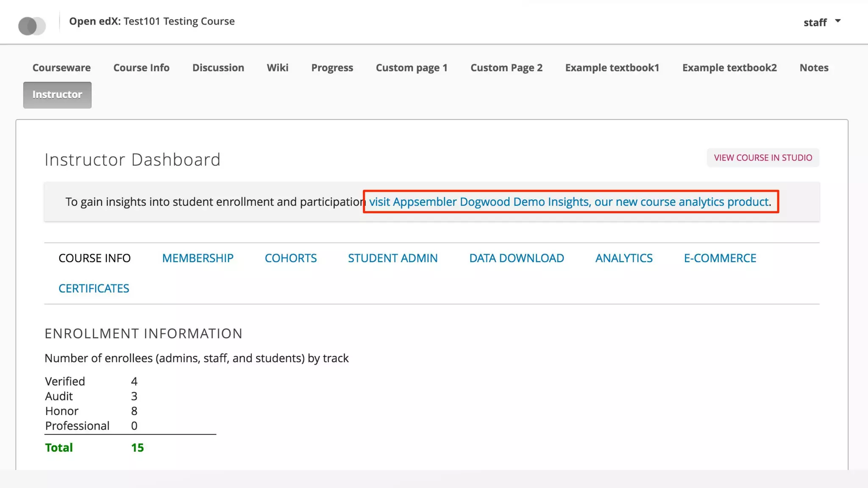Click the active Instructor tab
This screenshot has height=488, width=868.
tap(57, 95)
